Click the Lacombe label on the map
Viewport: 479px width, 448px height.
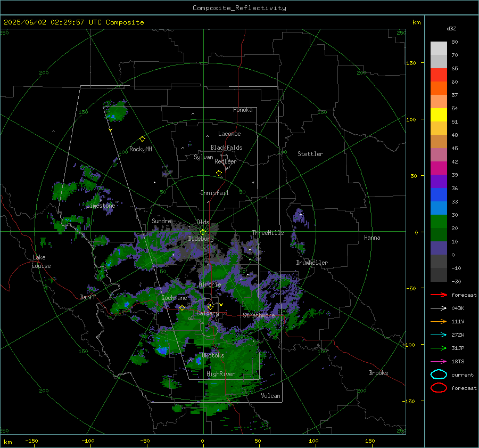229,134
